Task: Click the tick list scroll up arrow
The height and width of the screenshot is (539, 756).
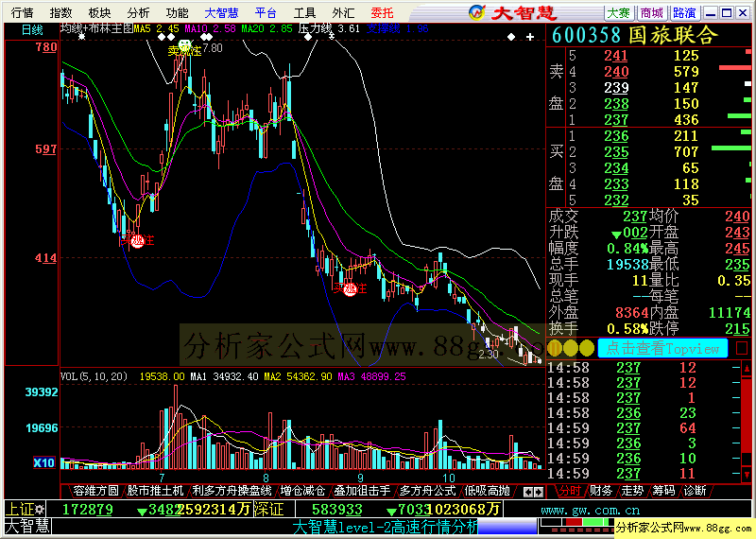Action: point(747,369)
